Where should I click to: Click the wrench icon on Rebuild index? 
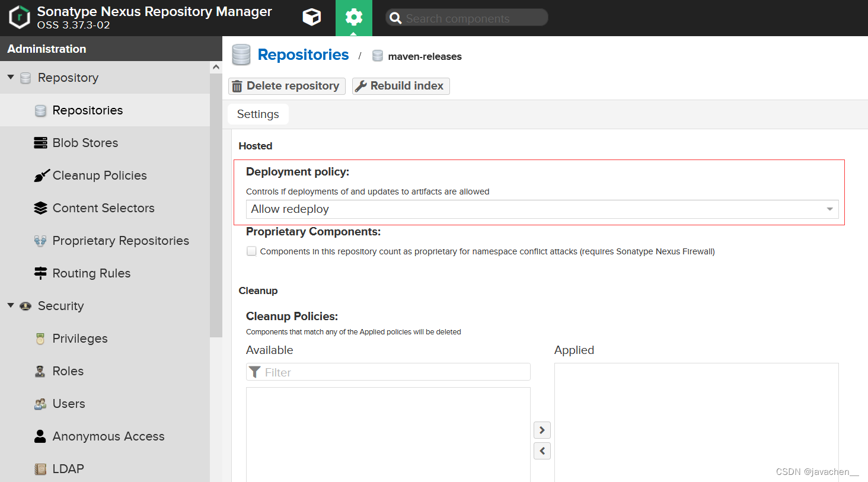click(x=360, y=87)
